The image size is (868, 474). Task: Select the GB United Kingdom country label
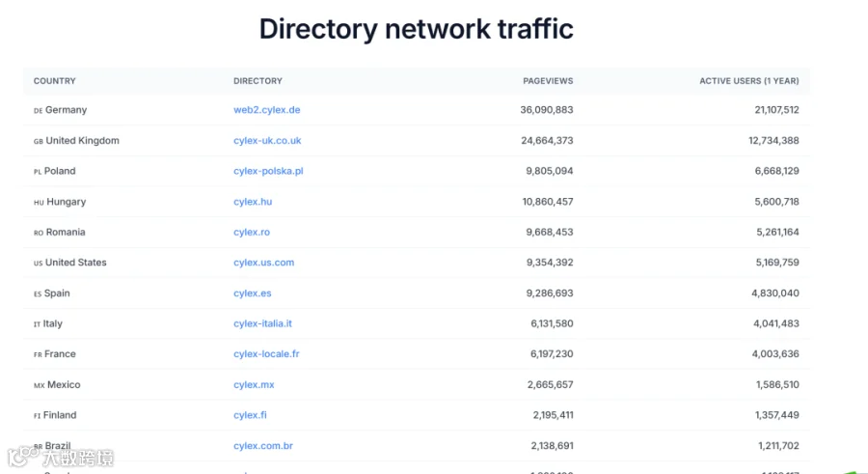pyautogui.click(x=76, y=140)
